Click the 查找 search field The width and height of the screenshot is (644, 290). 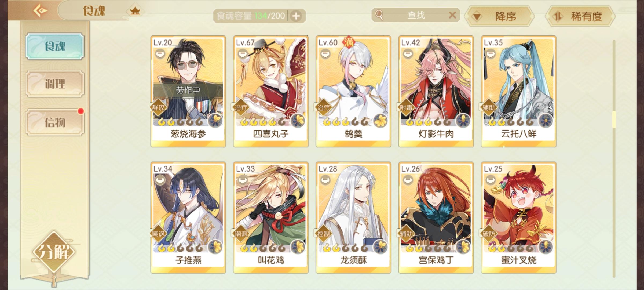(x=416, y=15)
